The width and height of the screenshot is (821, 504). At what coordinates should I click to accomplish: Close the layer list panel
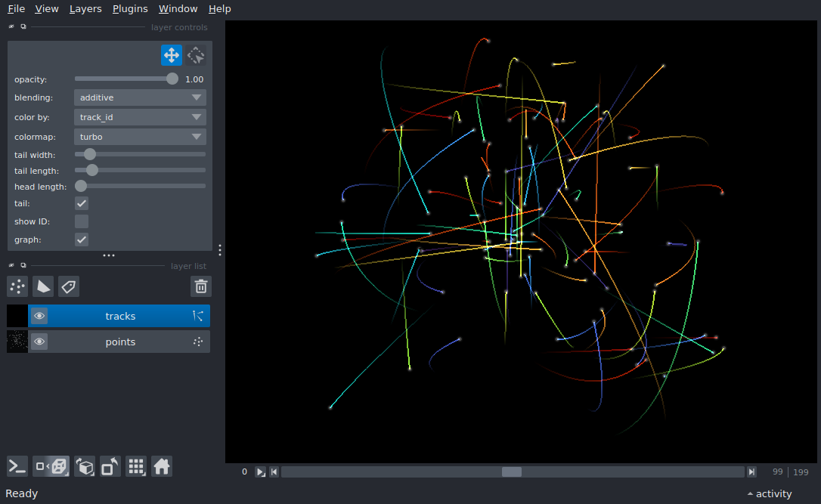(11, 265)
